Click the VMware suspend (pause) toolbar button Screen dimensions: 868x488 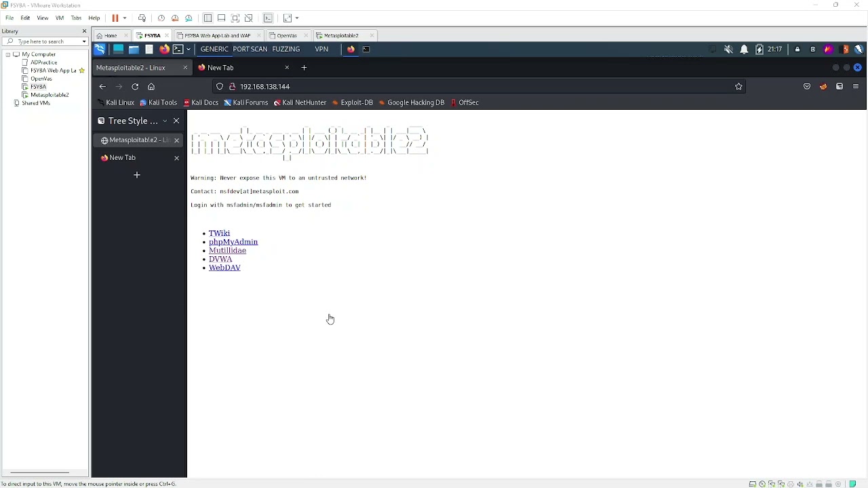(115, 18)
